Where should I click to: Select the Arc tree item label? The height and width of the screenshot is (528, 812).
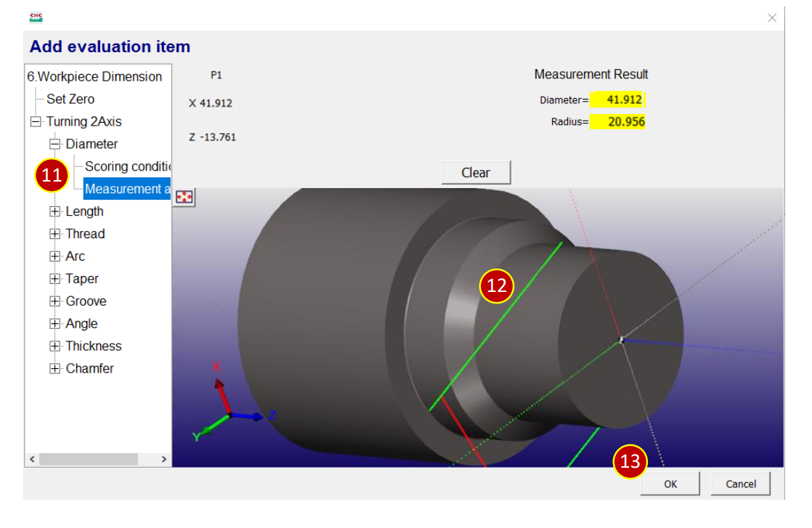coord(75,256)
